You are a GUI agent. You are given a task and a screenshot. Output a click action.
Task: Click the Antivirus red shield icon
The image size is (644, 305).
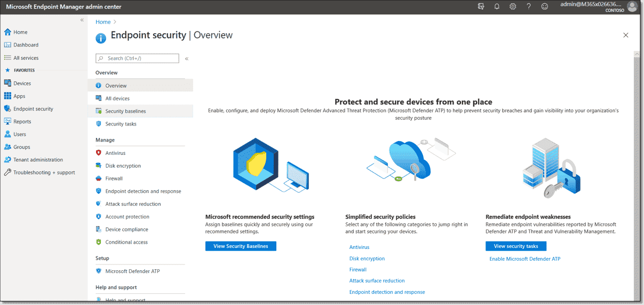click(99, 153)
